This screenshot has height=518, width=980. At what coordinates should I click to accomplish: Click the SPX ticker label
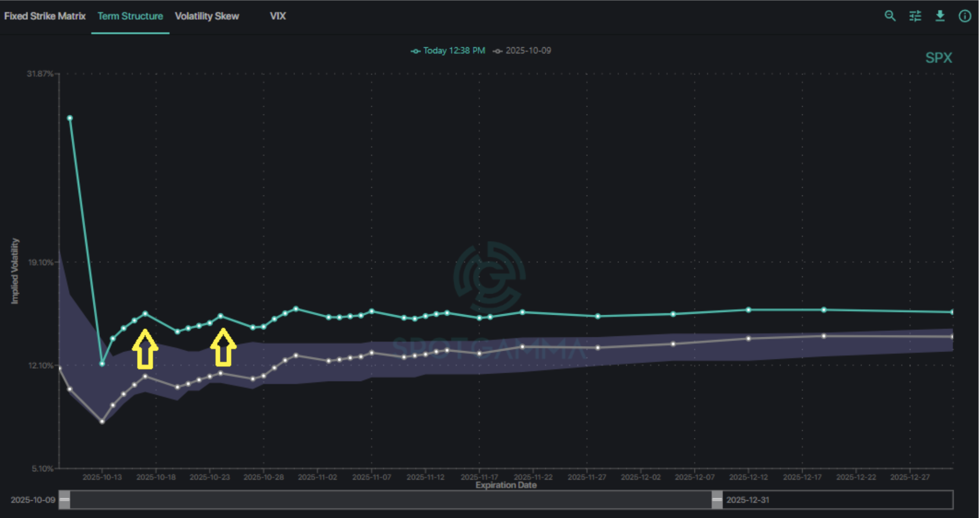939,58
